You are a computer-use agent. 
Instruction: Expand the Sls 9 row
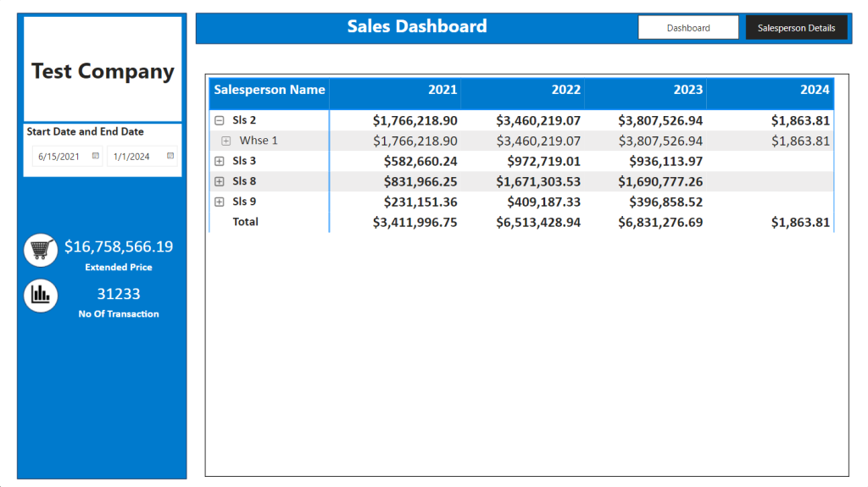[220, 202]
